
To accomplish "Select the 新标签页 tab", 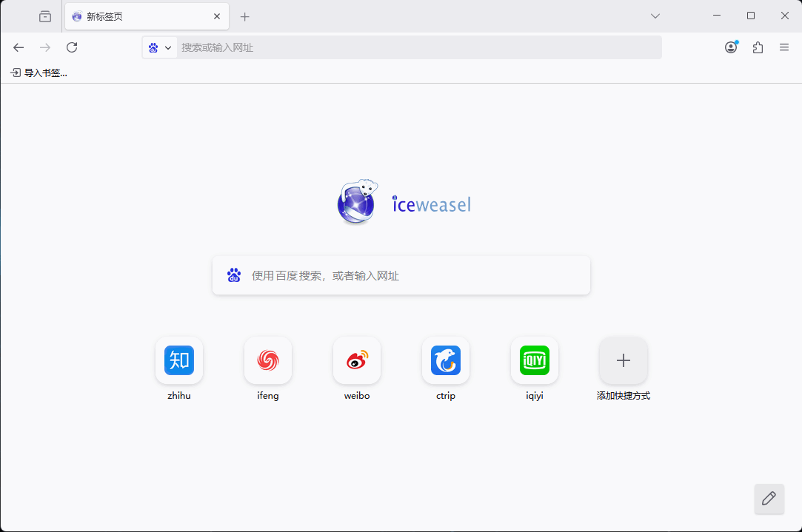I will (133, 16).
